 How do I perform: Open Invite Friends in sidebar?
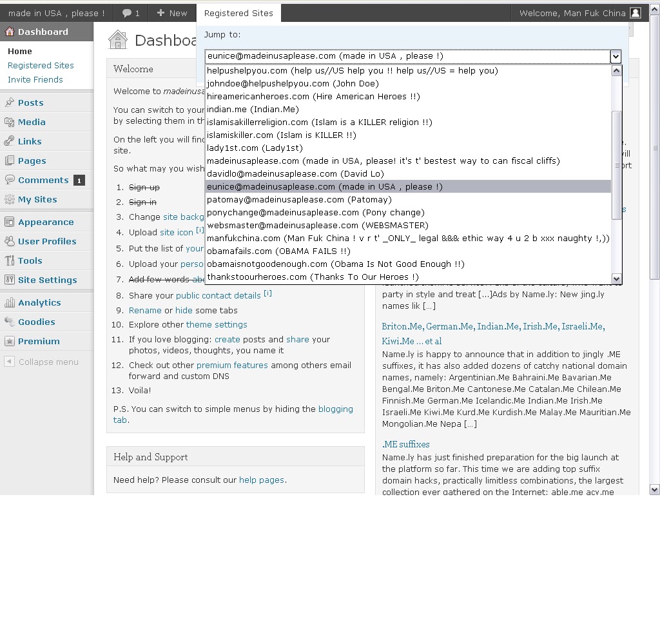pyautogui.click(x=35, y=79)
